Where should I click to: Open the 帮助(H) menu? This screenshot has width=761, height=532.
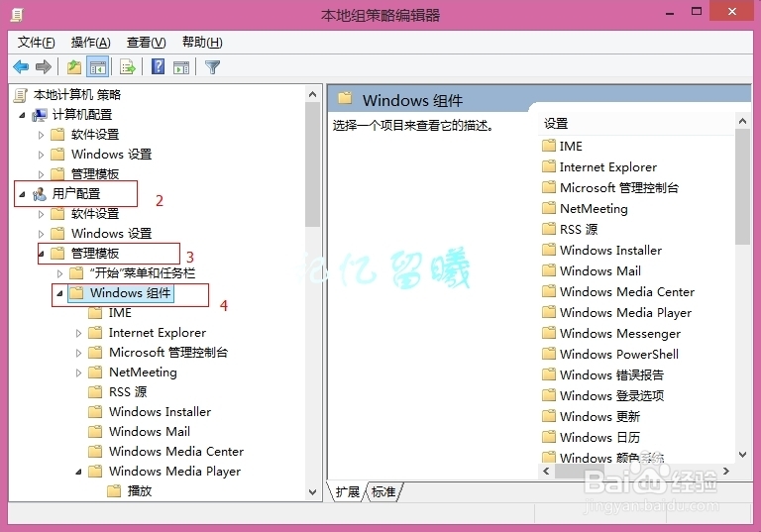click(x=202, y=43)
